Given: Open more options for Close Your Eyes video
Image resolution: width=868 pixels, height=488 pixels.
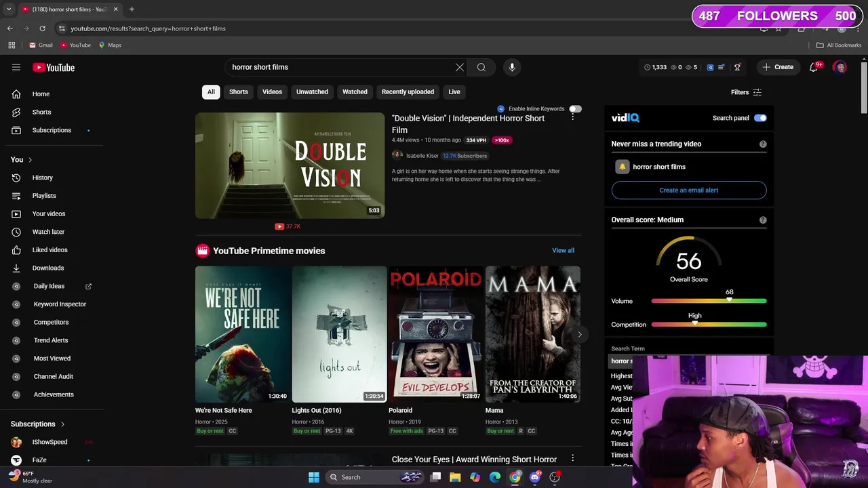Looking at the screenshot, I should [x=572, y=459].
